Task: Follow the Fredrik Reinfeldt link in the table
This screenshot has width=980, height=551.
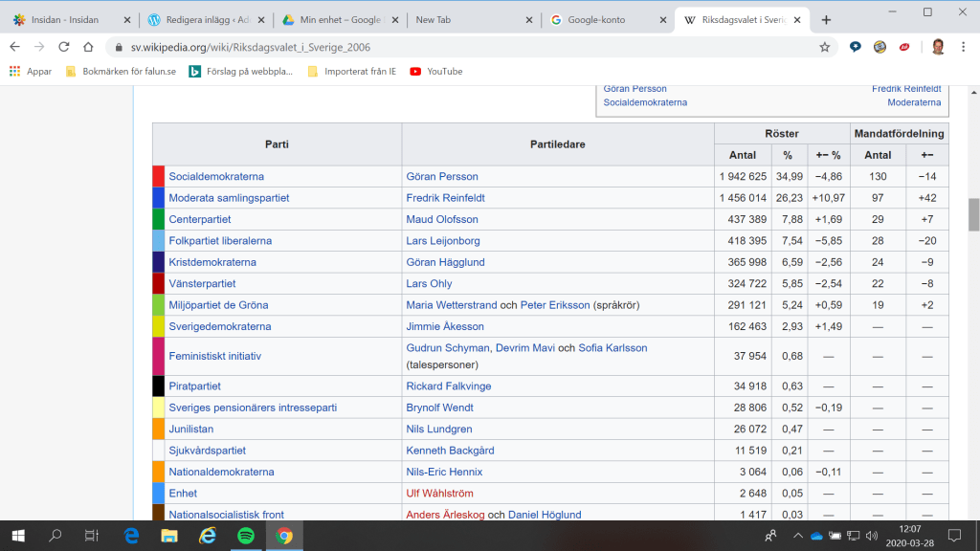Action: tap(443, 198)
